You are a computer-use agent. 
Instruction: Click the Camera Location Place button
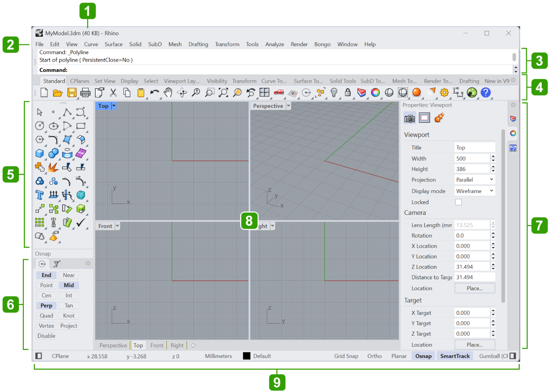click(x=474, y=288)
